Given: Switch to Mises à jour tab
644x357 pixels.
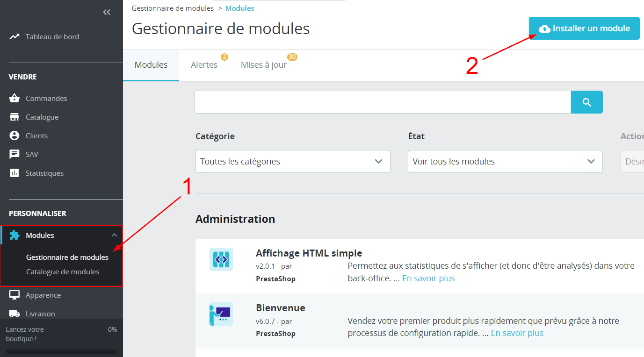Looking at the screenshot, I should tap(264, 65).
